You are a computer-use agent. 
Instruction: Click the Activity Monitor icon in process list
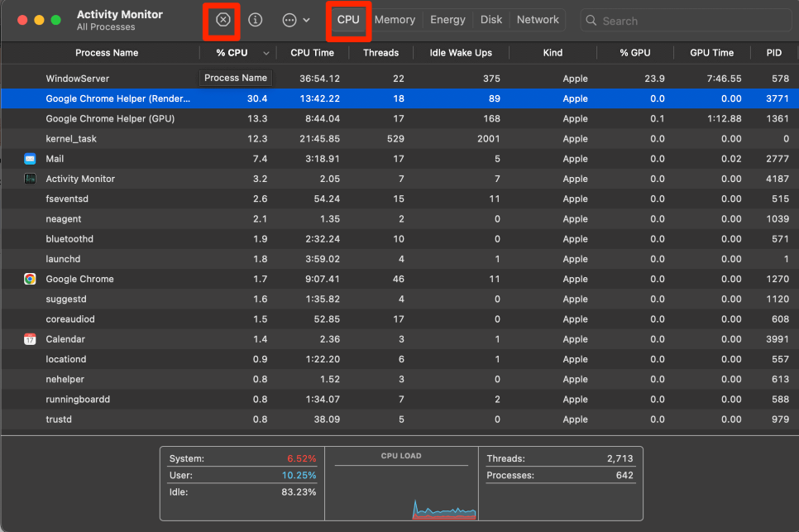pos(30,179)
